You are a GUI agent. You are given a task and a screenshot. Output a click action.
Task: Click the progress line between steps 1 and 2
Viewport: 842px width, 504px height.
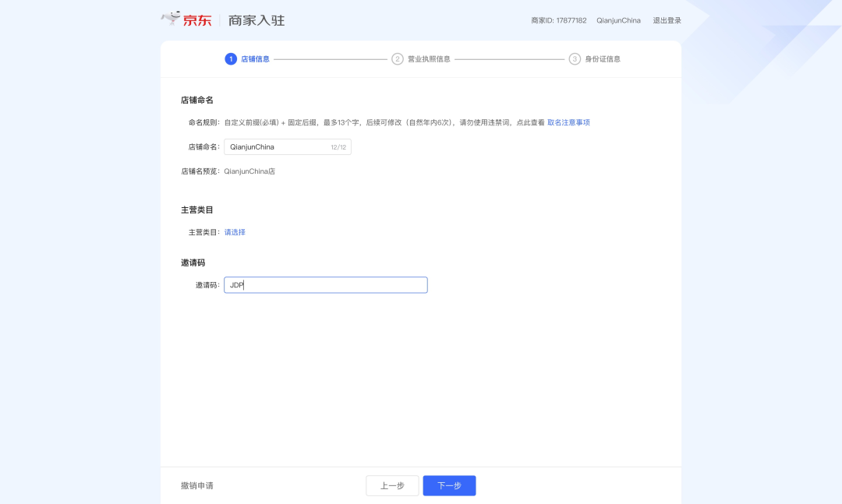coord(330,58)
